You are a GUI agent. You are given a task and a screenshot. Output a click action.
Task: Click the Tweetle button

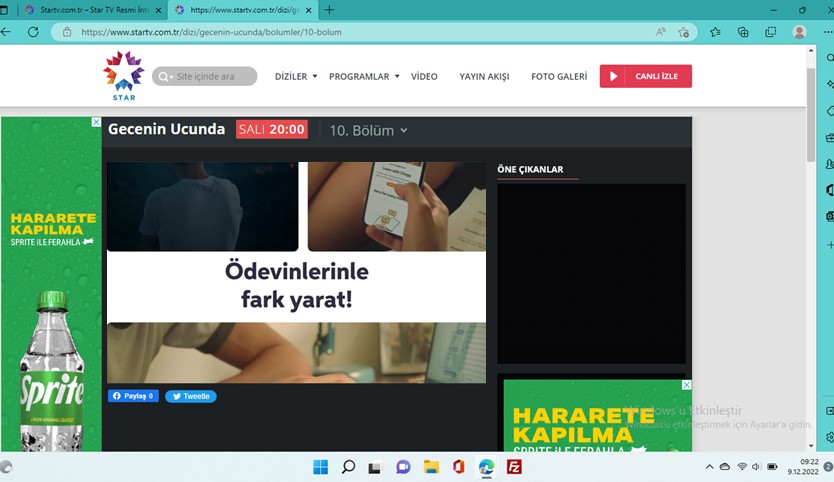(x=190, y=396)
